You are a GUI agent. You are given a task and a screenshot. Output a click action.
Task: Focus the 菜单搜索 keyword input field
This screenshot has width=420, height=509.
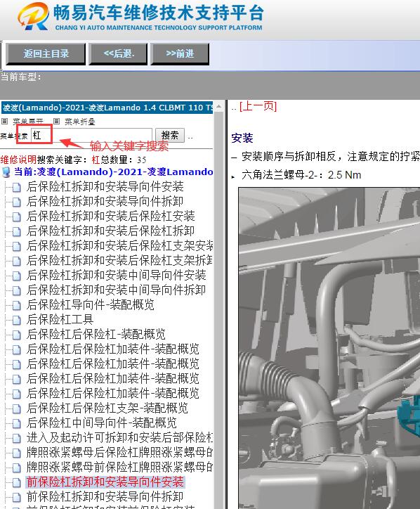(91, 135)
